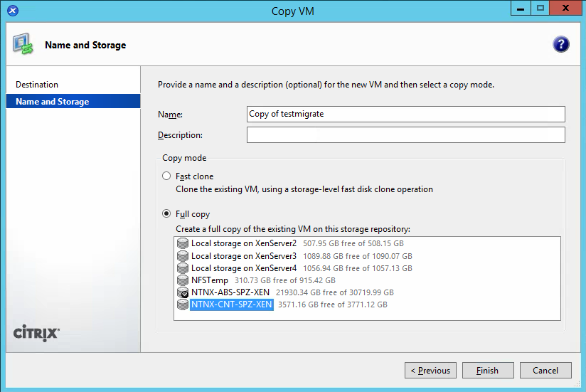This screenshot has height=392, width=586.
Task: Cancel the Copy VM wizard
Action: coord(545,370)
